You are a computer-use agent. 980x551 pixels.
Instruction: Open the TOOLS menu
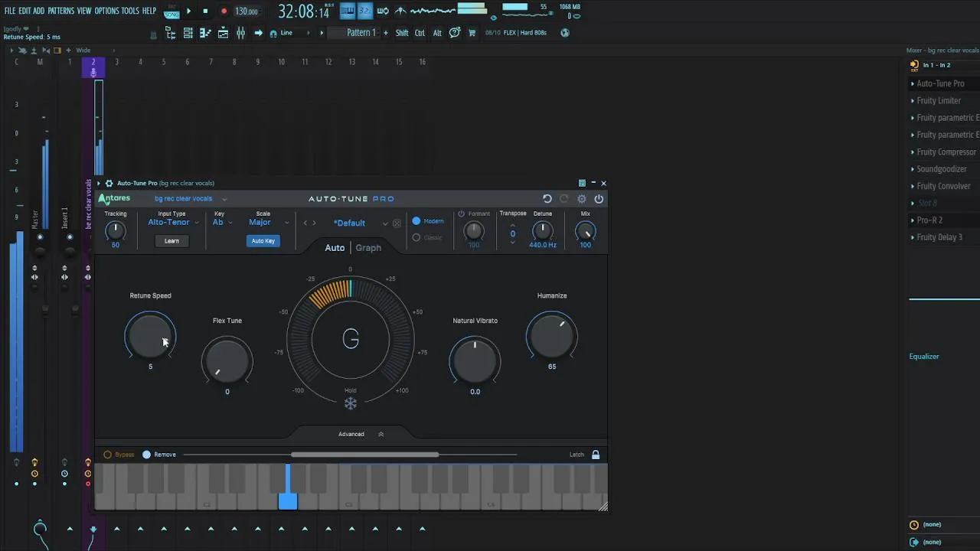click(130, 11)
